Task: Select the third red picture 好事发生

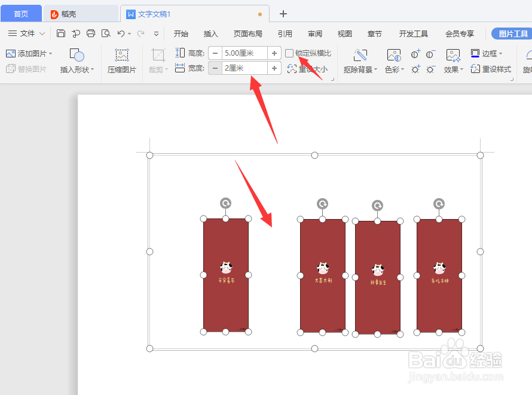Action: (378, 278)
